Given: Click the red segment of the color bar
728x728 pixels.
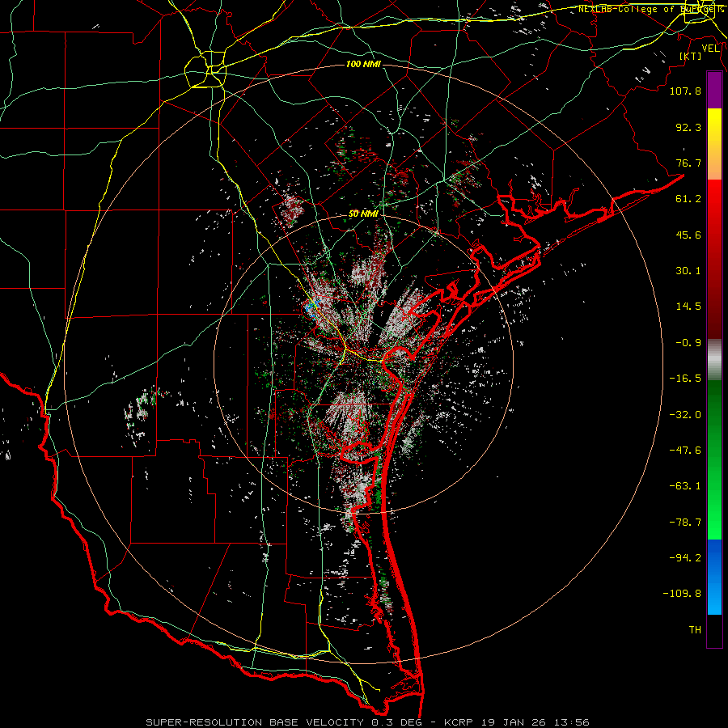Looking at the screenshot, I should (714, 259).
